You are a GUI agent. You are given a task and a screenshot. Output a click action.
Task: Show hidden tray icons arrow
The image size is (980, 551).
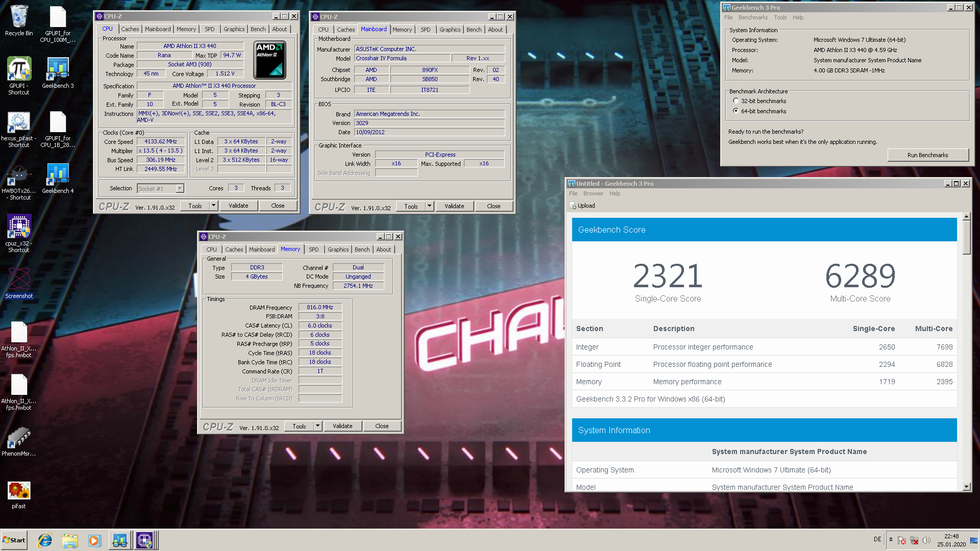coord(891,540)
